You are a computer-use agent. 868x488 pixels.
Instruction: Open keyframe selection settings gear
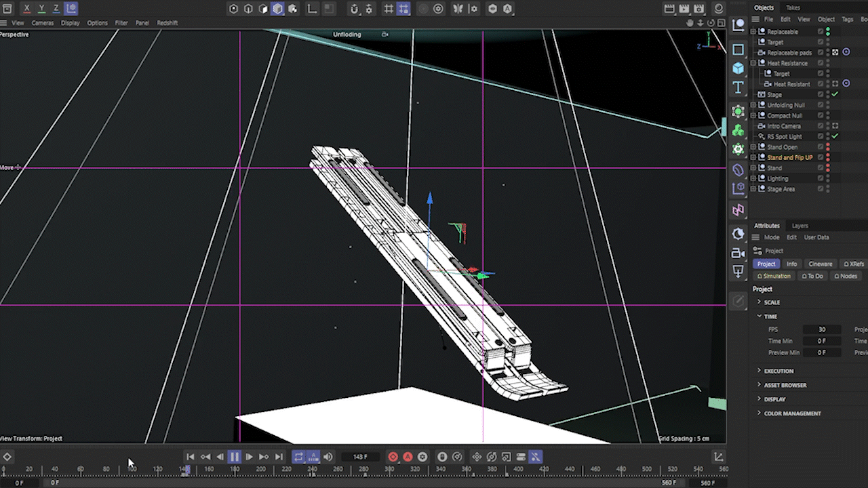pyautogui.click(x=422, y=457)
